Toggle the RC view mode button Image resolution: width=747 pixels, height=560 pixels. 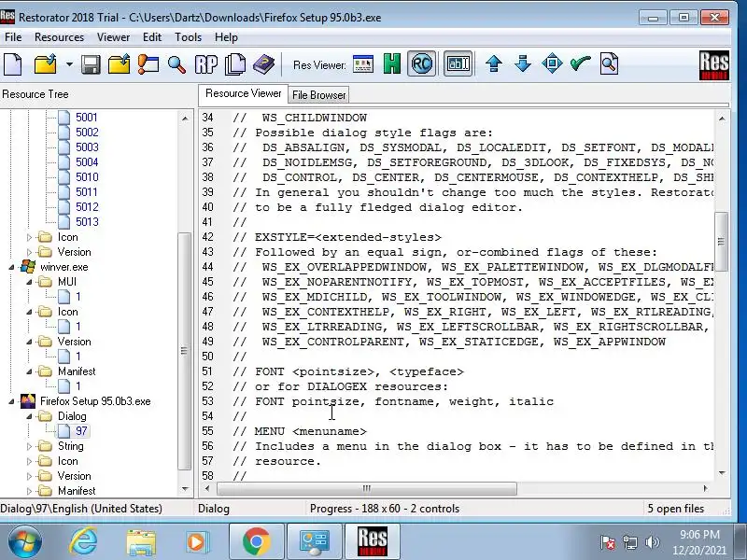coord(422,63)
